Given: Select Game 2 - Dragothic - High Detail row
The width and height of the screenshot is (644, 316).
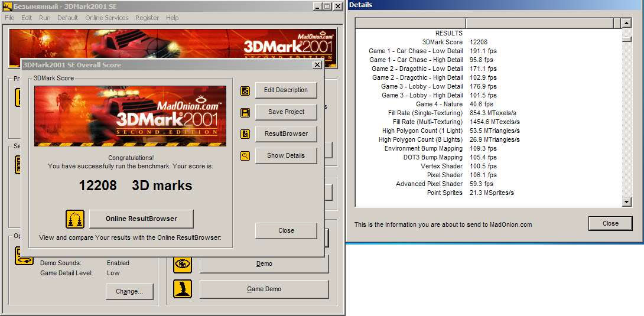Looking at the screenshot, I should (x=489, y=77).
